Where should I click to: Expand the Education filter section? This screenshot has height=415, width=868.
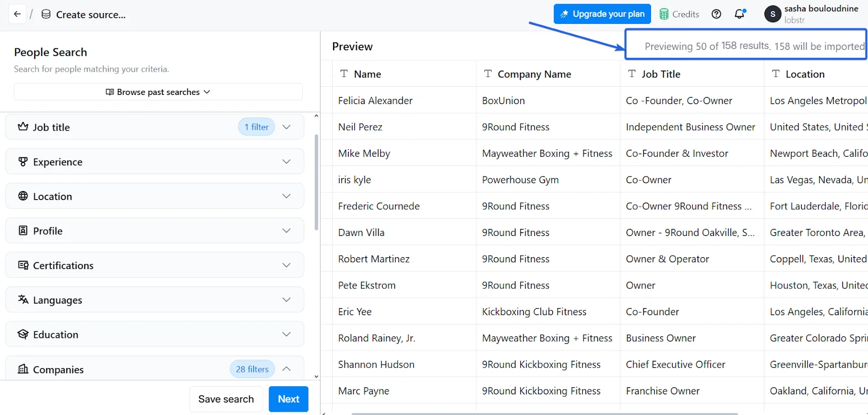(286, 334)
